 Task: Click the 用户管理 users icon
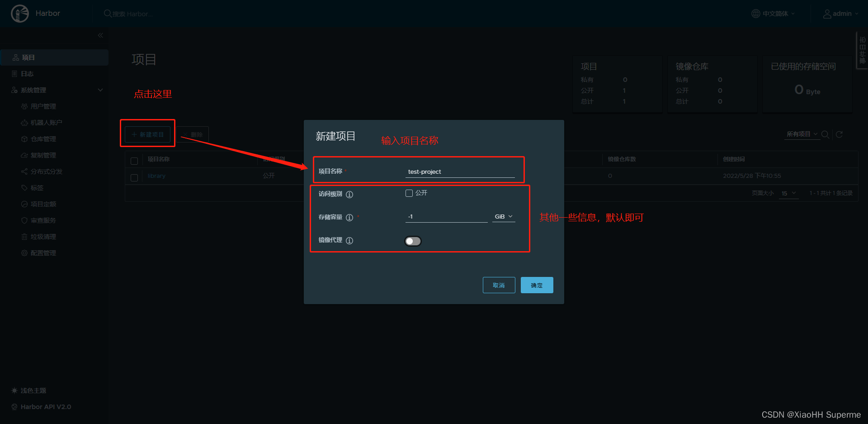[x=24, y=106]
